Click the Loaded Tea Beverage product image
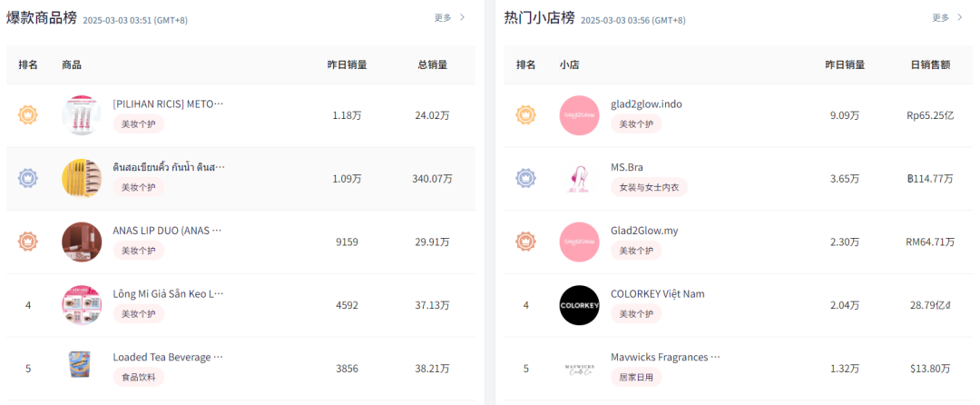Image resolution: width=980 pixels, height=405 pixels. pos(82,368)
